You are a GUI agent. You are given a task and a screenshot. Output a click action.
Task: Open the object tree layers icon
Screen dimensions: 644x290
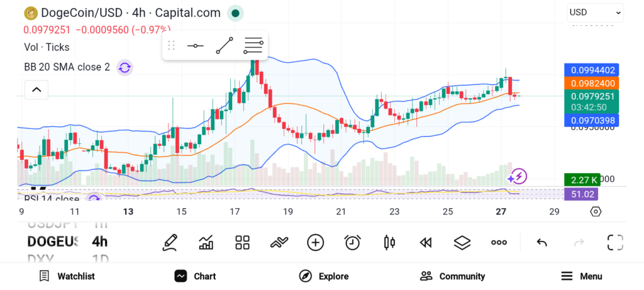(x=462, y=242)
